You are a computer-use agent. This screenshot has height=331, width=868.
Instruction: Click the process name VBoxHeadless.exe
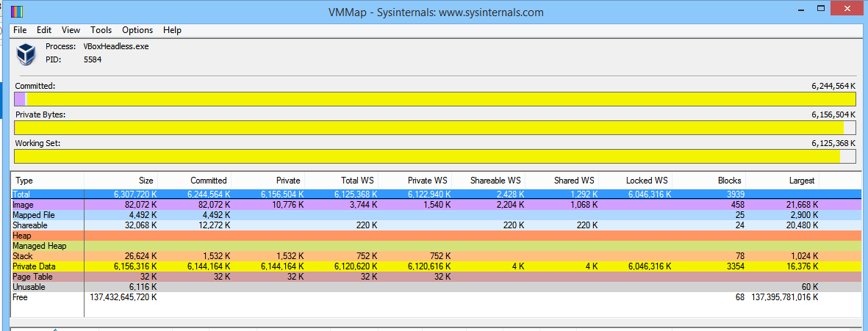click(115, 46)
